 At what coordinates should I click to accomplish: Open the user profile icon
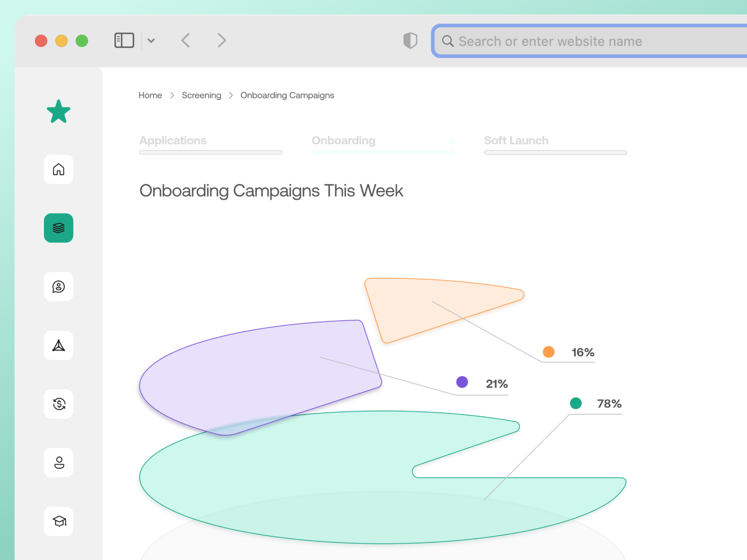(58, 463)
